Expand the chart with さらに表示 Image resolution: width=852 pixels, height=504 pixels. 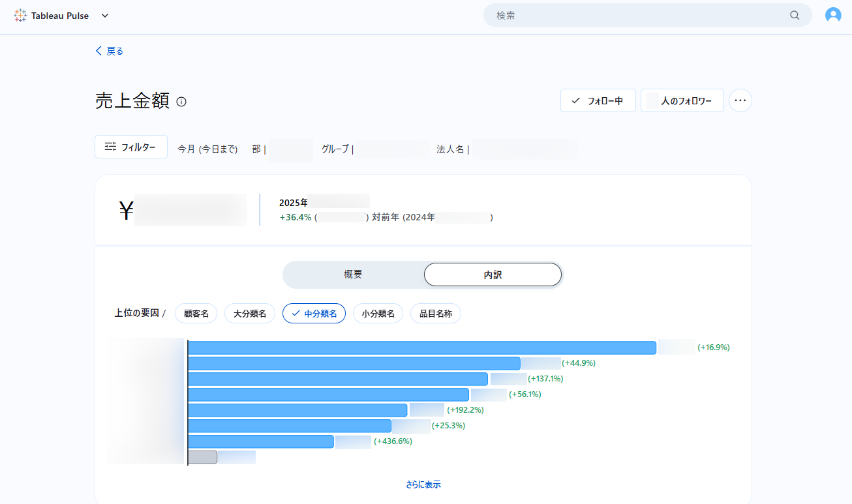(423, 484)
